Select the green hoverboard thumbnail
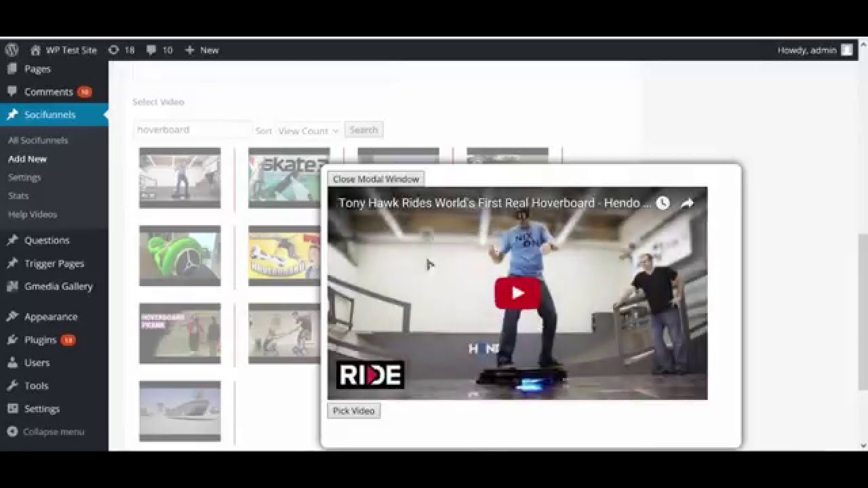Viewport: 868px width, 488px height. pyautogui.click(x=180, y=256)
